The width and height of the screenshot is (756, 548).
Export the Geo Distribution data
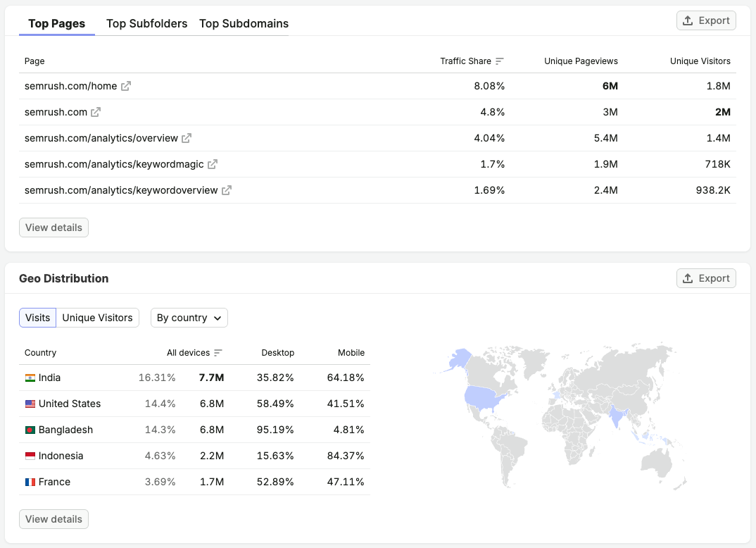(x=706, y=278)
